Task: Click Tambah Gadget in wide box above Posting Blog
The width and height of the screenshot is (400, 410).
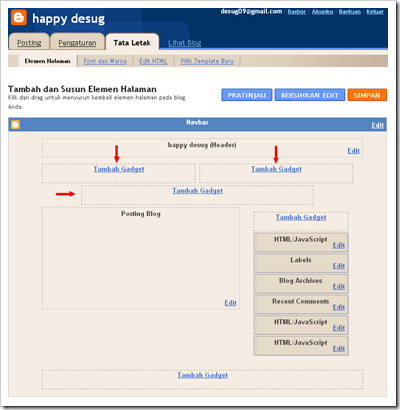Action: [x=197, y=191]
